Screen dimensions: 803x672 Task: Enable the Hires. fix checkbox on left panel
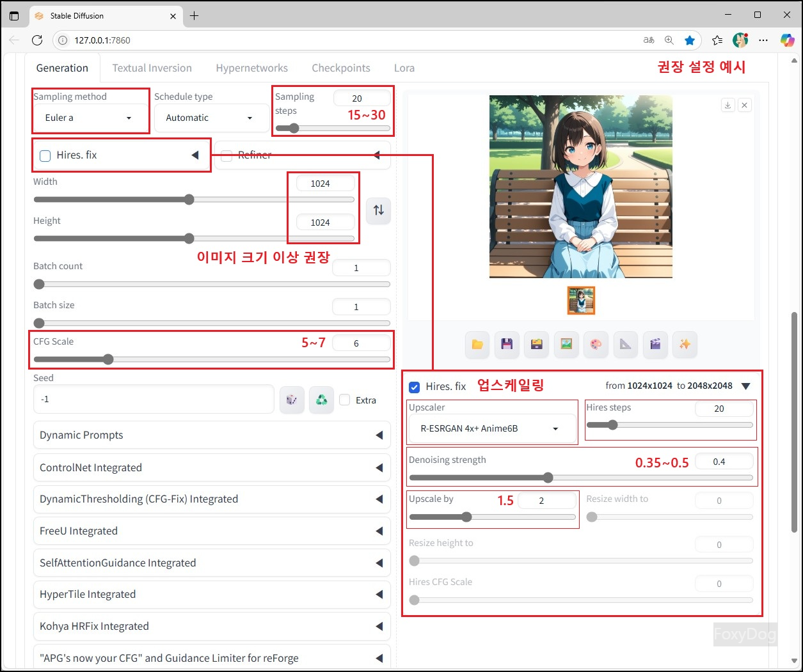pyautogui.click(x=45, y=155)
